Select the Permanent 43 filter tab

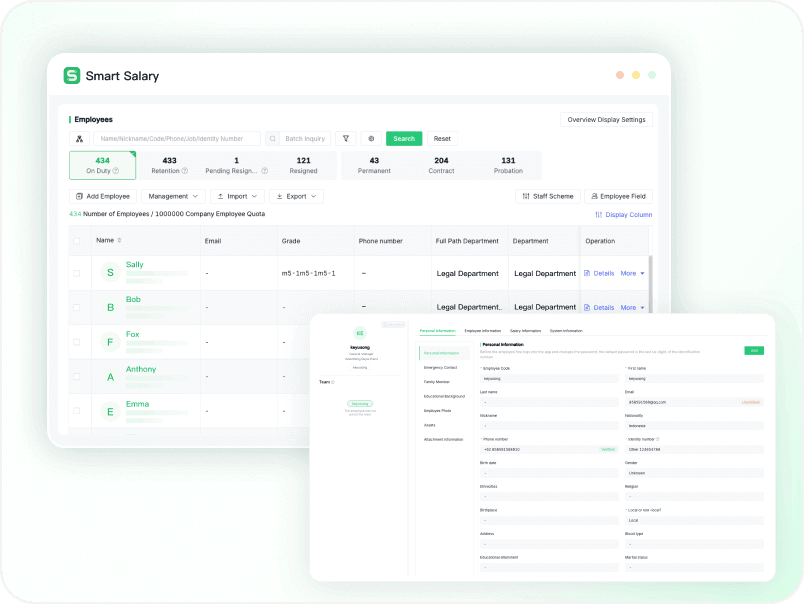tap(374, 165)
